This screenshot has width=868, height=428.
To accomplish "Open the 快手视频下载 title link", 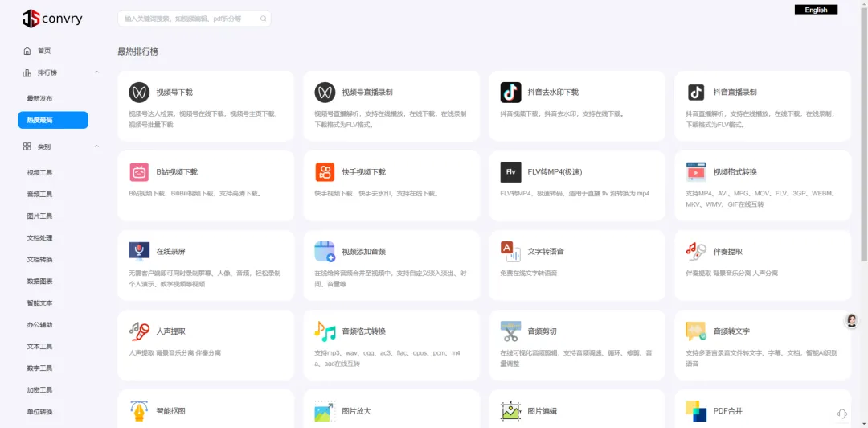I will click(364, 172).
